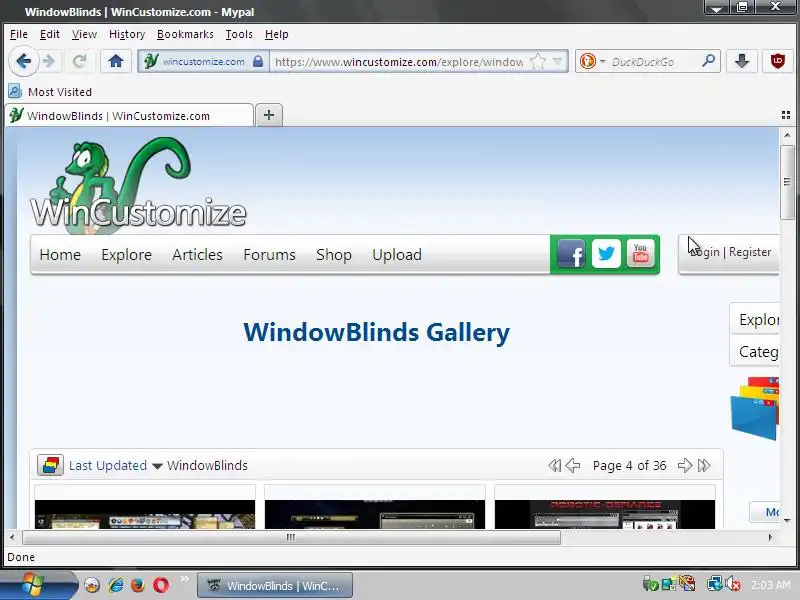Go back using the browser back arrow
The height and width of the screenshot is (600, 800).
[x=23, y=61]
